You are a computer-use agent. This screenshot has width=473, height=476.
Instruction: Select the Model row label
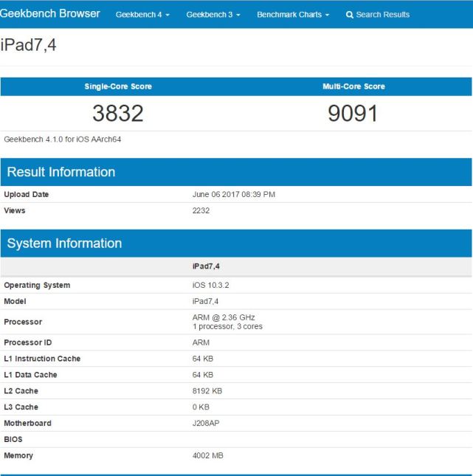[15, 301]
